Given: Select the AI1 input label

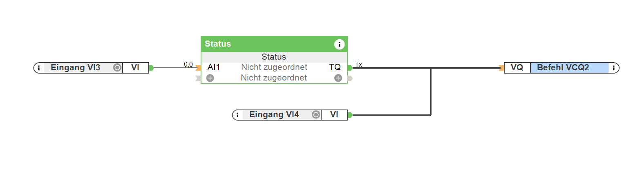Looking at the screenshot, I should (x=214, y=67).
